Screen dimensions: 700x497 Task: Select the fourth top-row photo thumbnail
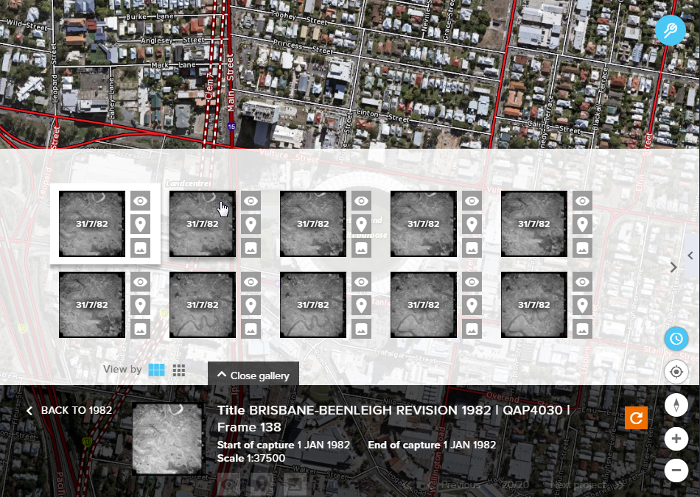coord(424,224)
